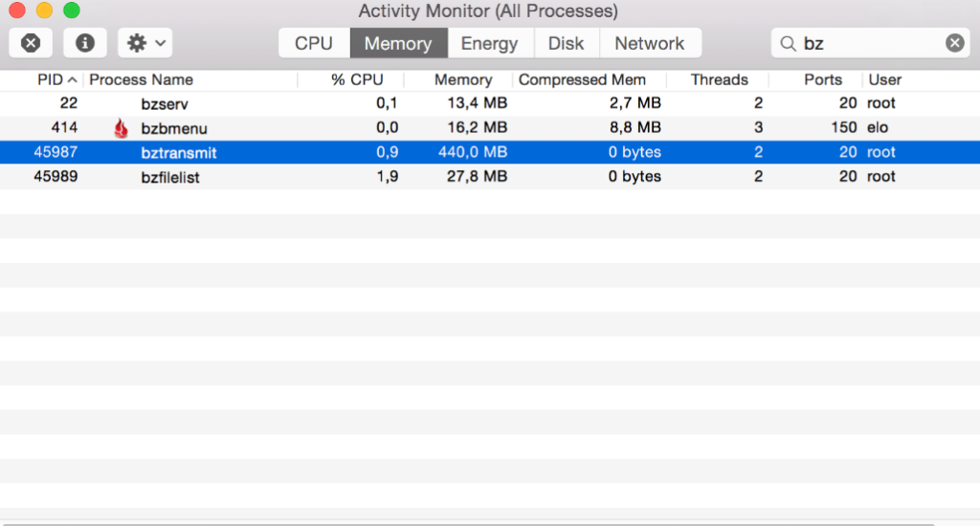Sort by the PID column header
This screenshot has width=980, height=526.
click(50, 80)
